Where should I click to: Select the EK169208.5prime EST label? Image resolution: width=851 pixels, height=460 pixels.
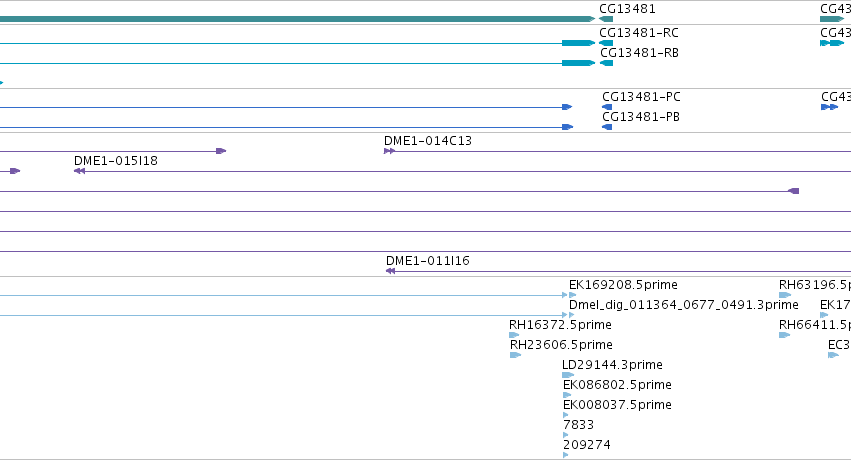tap(623, 285)
